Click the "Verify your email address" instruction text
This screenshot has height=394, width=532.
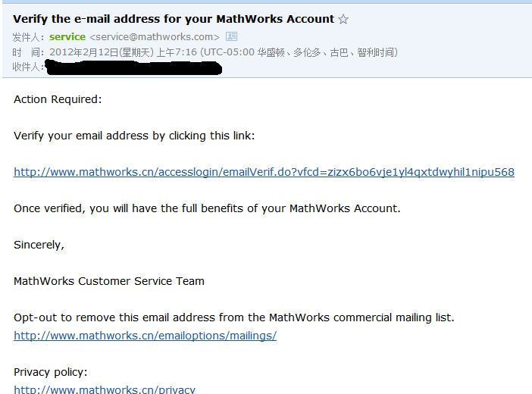[134, 136]
